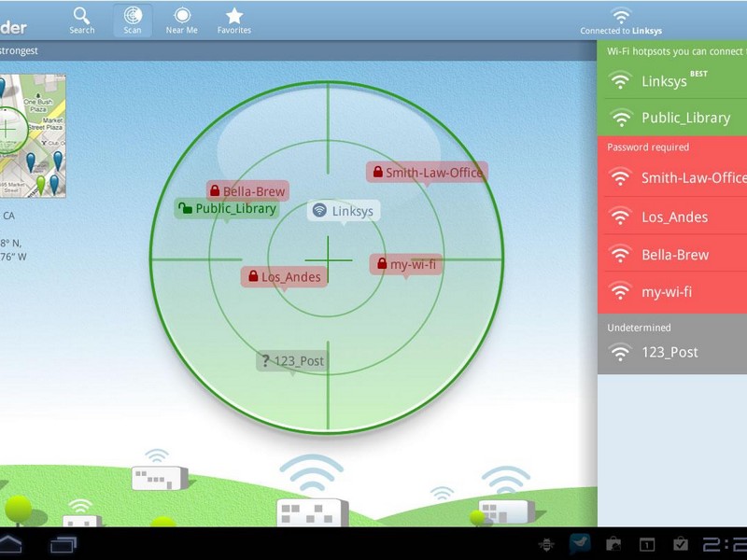Tap the Connected to Linksys Wi-Fi status icon
747x560 pixels.
pos(621,16)
